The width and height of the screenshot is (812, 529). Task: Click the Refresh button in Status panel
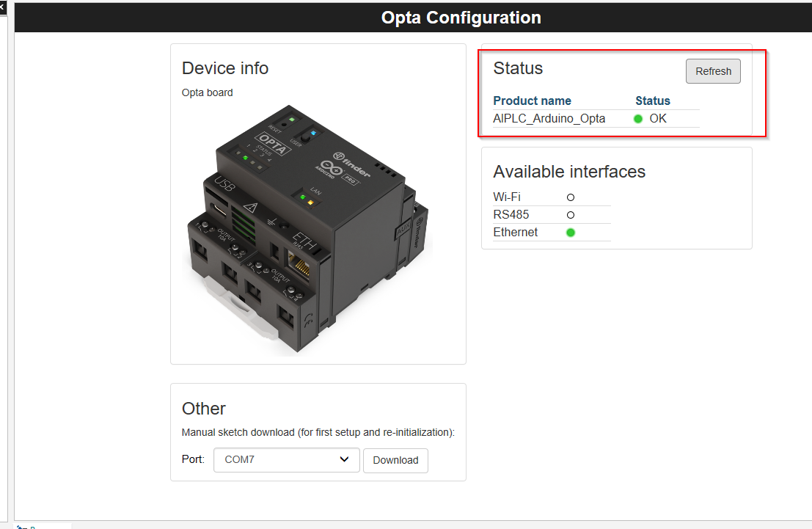click(713, 71)
